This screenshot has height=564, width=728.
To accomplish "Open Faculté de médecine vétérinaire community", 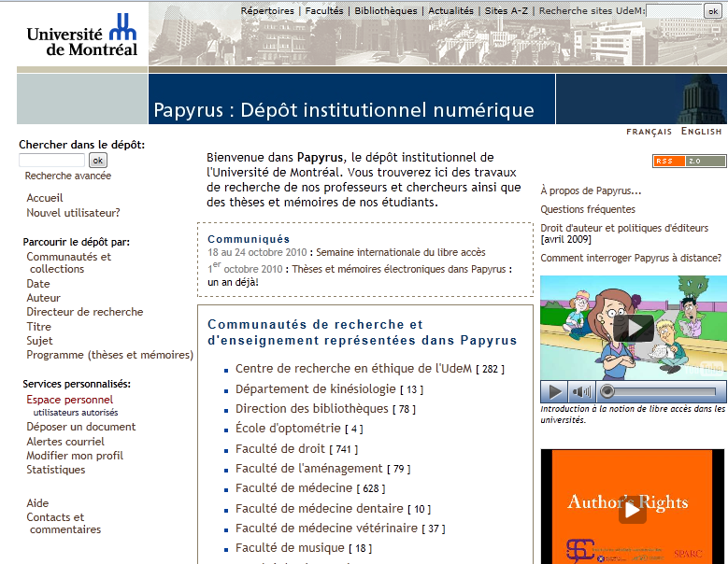I will (x=326, y=528).
